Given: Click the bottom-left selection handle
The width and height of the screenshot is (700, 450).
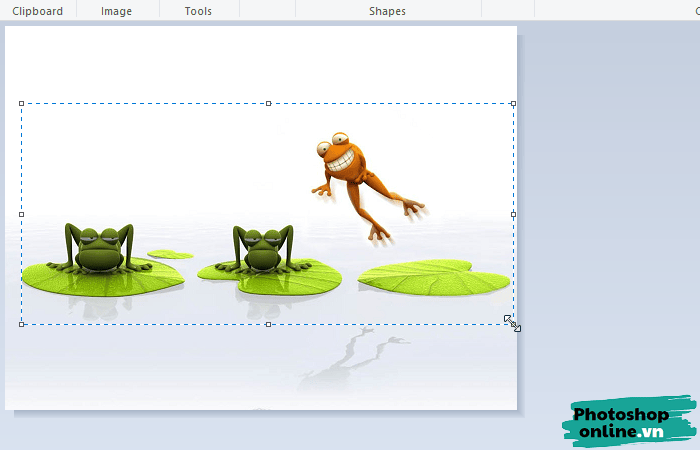Looking at the screenshot, I should (22, 324).
